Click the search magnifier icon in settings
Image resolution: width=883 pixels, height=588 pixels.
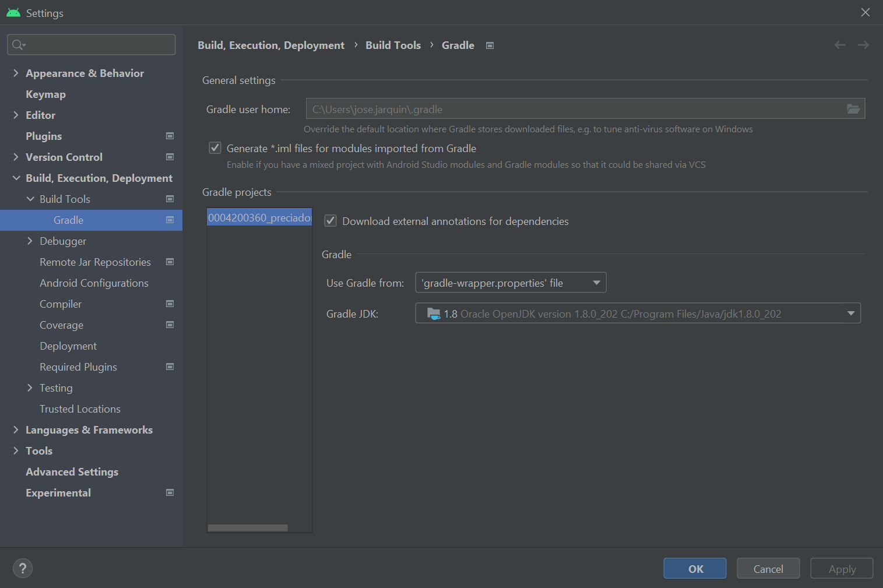tap(18, 45)
